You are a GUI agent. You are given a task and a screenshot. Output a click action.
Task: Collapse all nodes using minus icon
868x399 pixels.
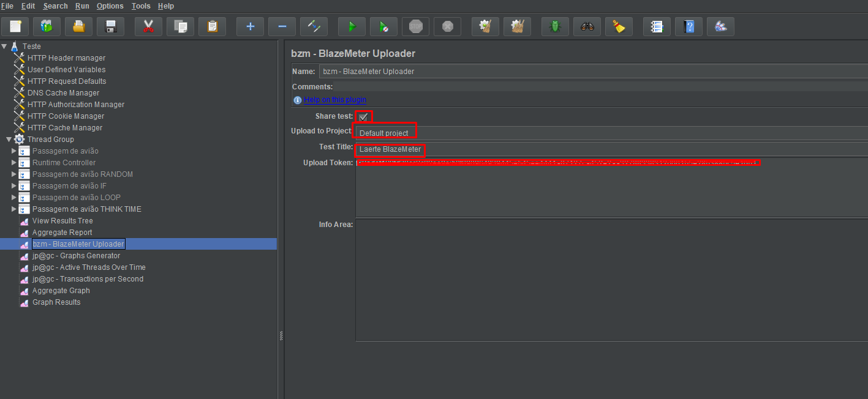282,26
